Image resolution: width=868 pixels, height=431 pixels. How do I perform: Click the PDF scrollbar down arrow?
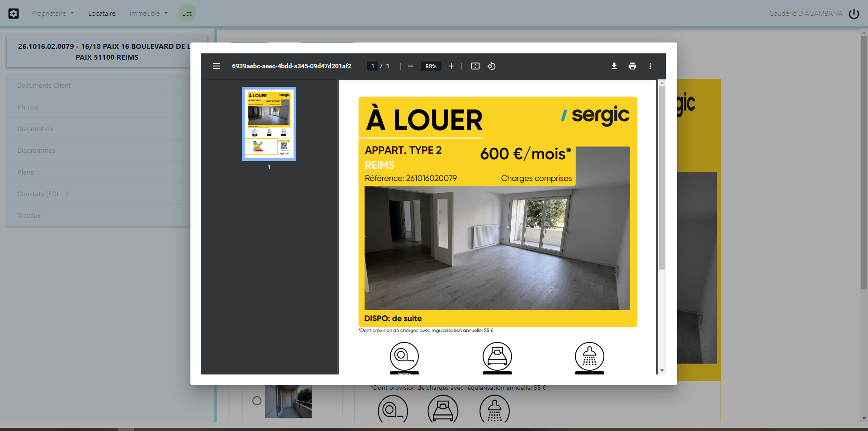click(662, 370)
